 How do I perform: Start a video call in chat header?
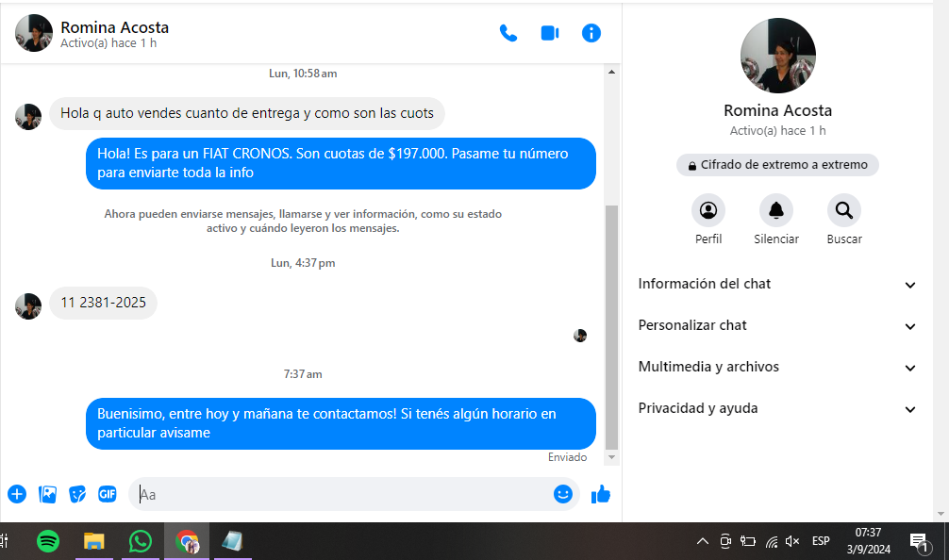pyautogui.click(x=550, y=33)
